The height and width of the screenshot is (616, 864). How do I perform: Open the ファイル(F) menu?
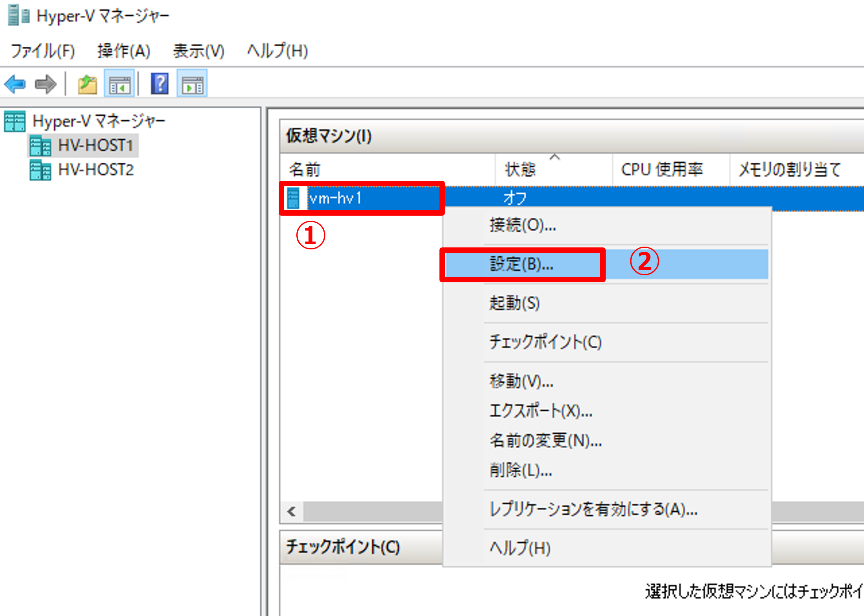42,51
